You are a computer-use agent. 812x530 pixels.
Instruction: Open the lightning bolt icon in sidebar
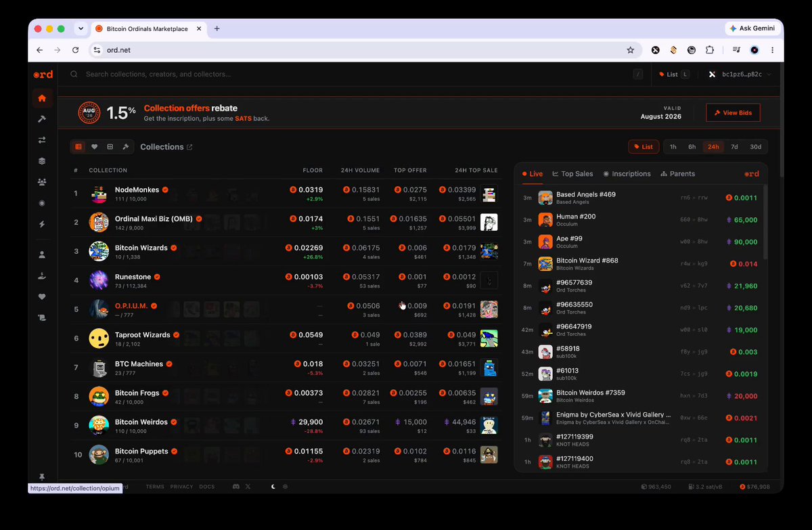tap(42, 224)
